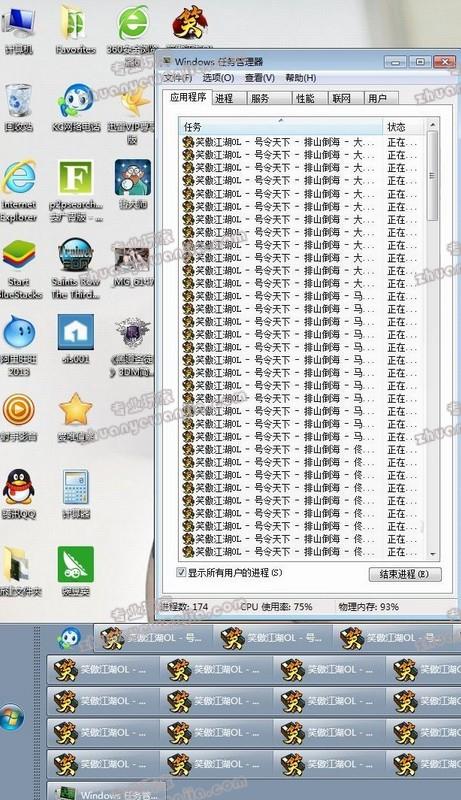Click 物理内存: 93% in status bar
Image resolution: width=461 pixels, height=800 pixels.
(368, 607)
